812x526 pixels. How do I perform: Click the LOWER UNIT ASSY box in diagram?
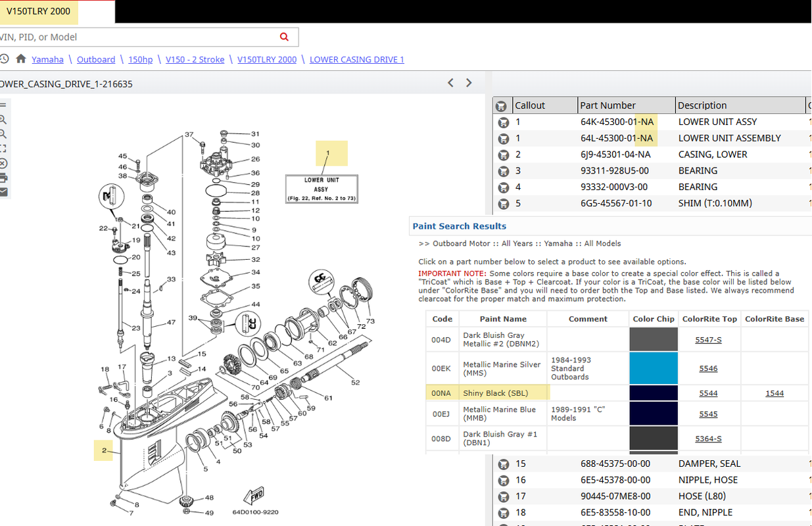(x=321, y=189)
